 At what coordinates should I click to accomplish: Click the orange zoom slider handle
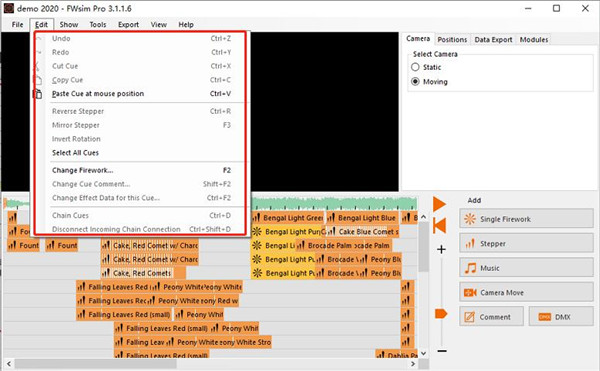tap(441, 314)
